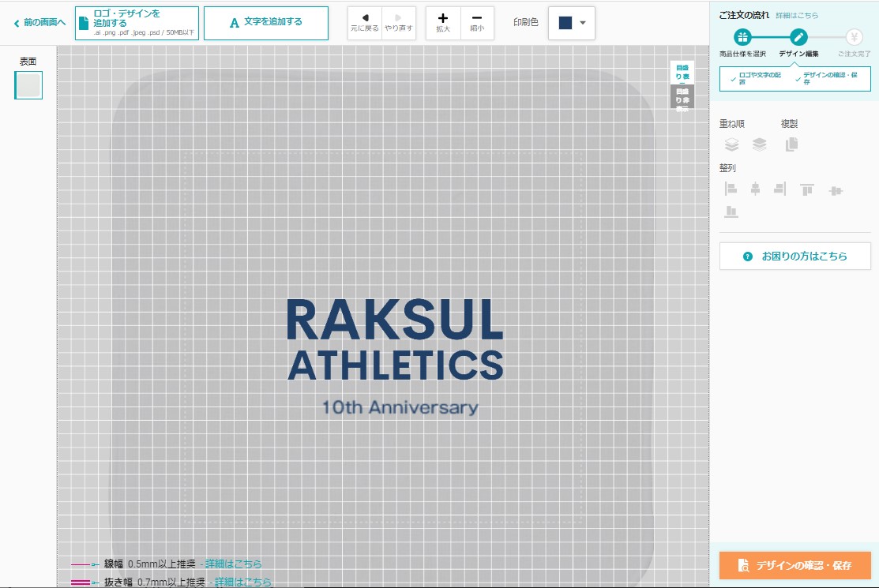Select the 表面 front side thumbnail
This screenshot has width=879, height=588.
coord(28,85)
